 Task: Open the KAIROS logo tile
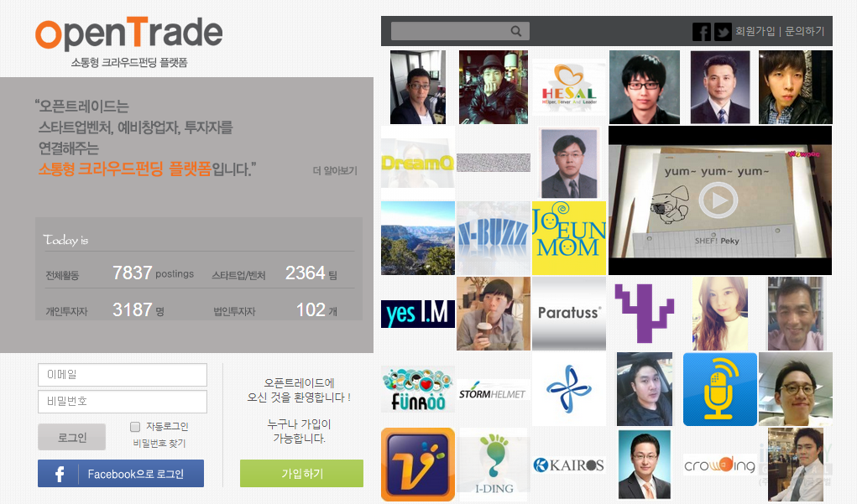568,465
